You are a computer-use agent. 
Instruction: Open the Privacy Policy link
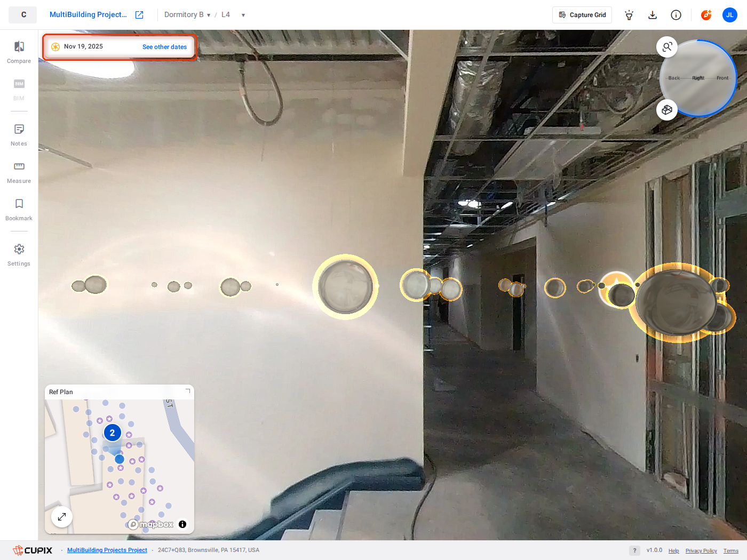(701, 551)
